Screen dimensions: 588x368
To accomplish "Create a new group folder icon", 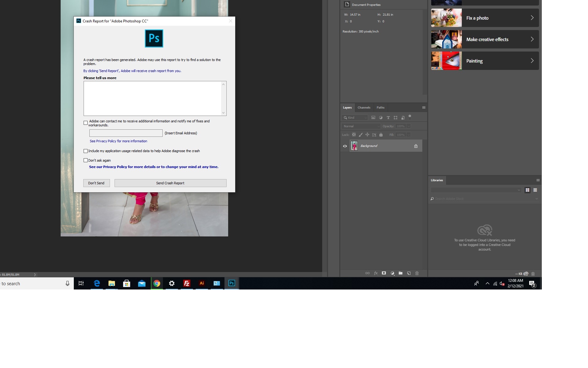I will [x=401, y=273].
